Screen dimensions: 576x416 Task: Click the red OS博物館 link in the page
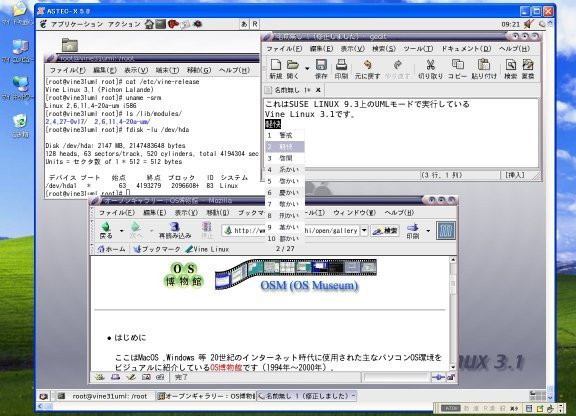click(x=226, y=367)
